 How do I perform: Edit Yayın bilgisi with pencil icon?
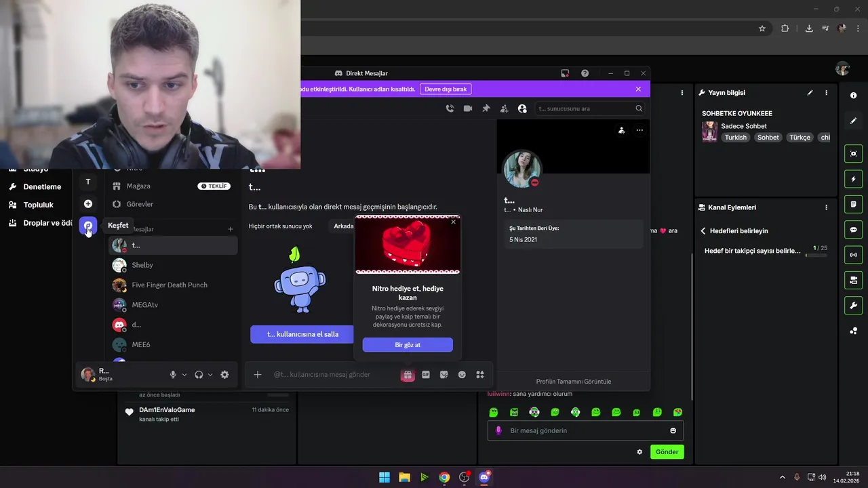click(x=810, y=93)
